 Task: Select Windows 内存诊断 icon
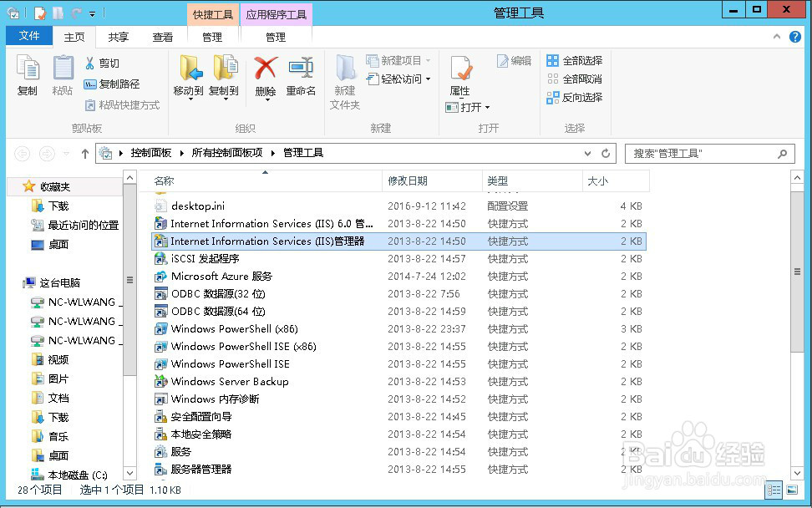(161, 399)
